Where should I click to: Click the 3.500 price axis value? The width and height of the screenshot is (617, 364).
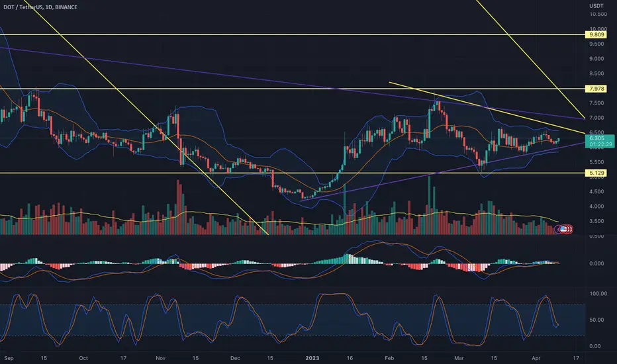click(x=596, y=221)
